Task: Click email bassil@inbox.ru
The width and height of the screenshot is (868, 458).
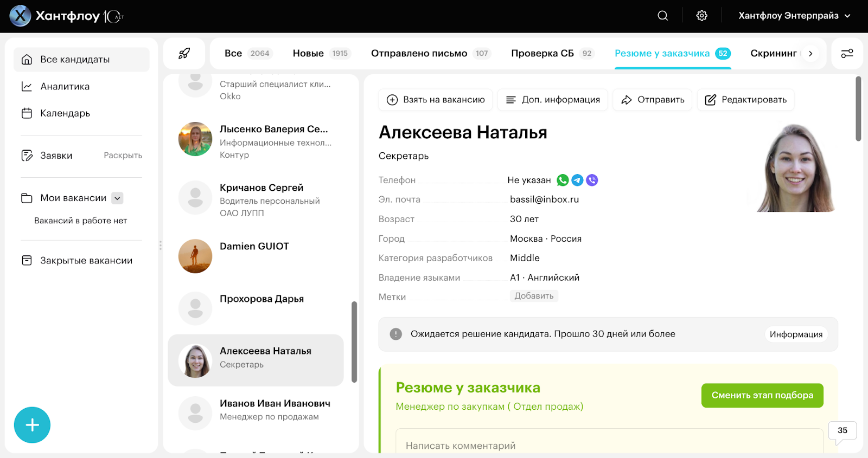Action: (544, 199)
